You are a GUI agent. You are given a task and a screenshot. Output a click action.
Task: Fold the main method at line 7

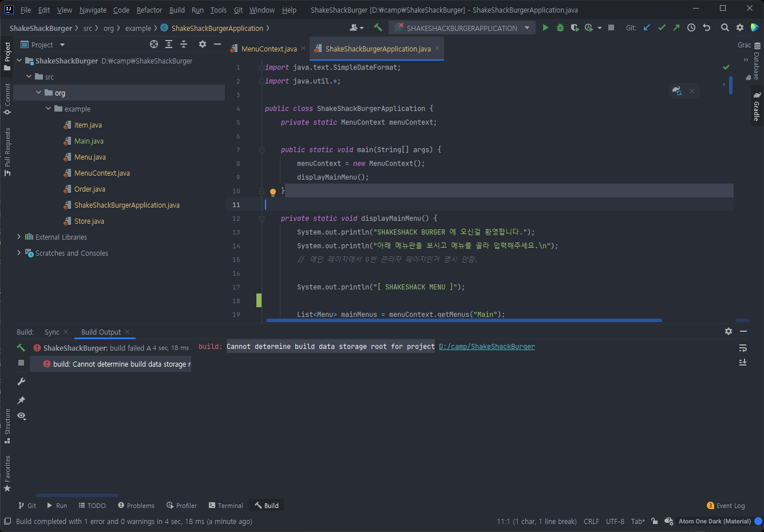262,150
